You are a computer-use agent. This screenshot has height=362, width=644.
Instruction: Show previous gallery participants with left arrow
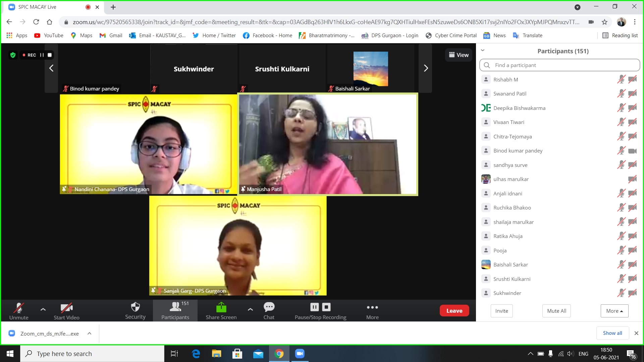click(51, 68)
